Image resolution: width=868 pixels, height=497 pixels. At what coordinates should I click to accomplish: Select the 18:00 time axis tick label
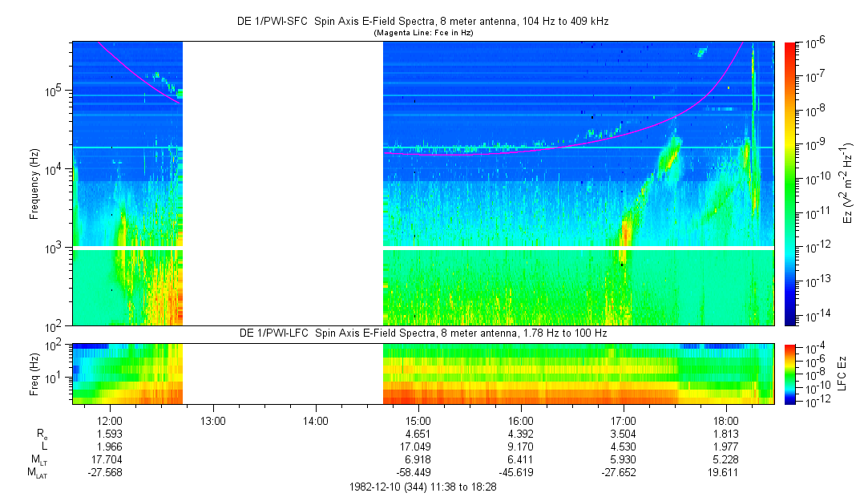(726, 420)
